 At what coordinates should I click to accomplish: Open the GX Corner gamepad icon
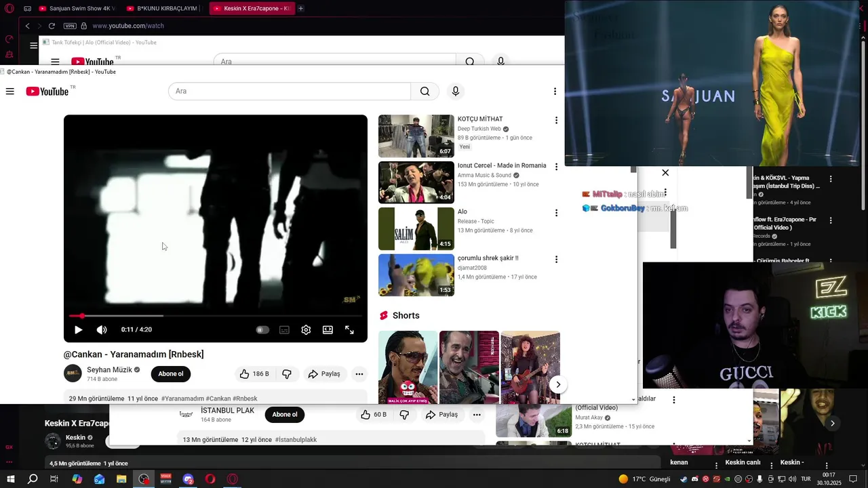click(x=27, y=9)
